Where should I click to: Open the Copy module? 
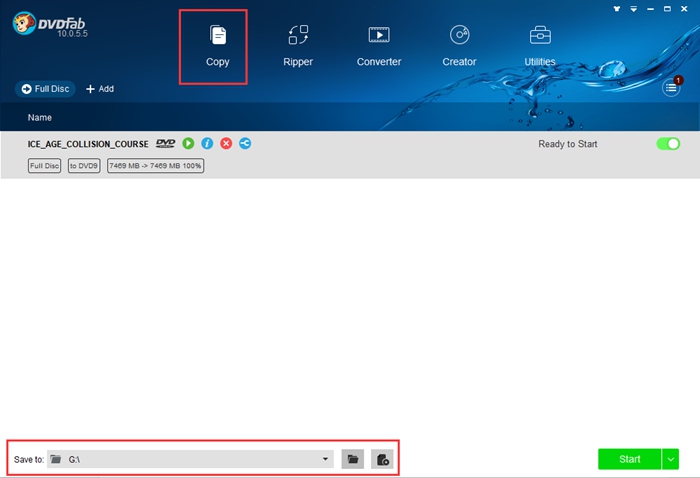[217, 46]
